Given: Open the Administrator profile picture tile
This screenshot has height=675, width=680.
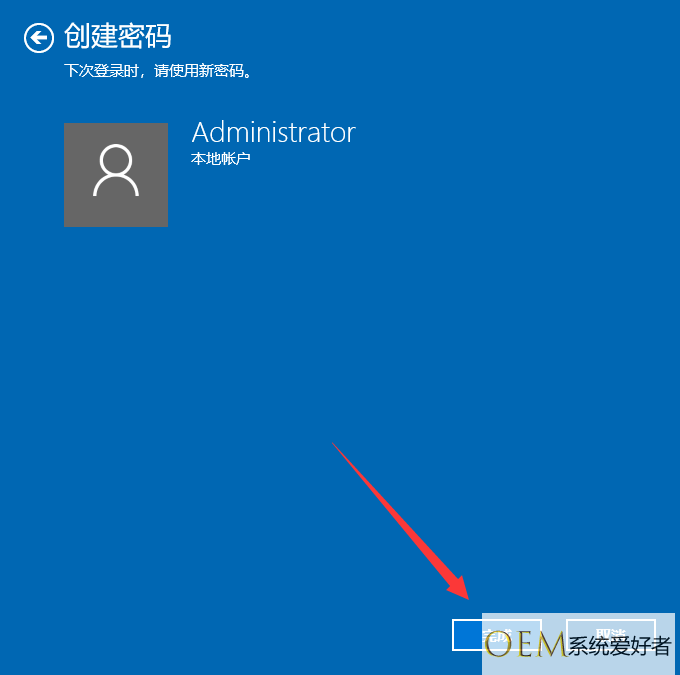Looking at the screenshot, I should click(x=116, y=175).
